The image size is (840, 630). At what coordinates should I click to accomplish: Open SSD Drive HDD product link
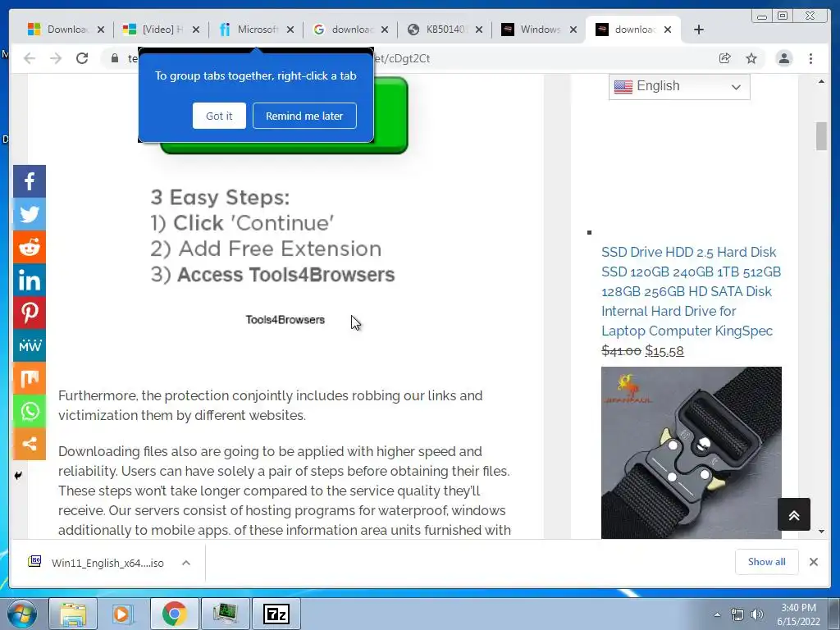point(691,291)
